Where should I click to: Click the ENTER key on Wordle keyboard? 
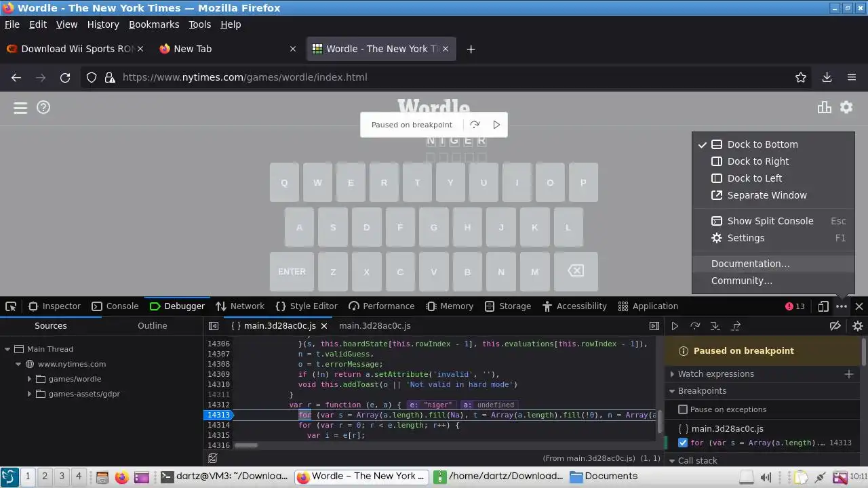pos(292,272)
